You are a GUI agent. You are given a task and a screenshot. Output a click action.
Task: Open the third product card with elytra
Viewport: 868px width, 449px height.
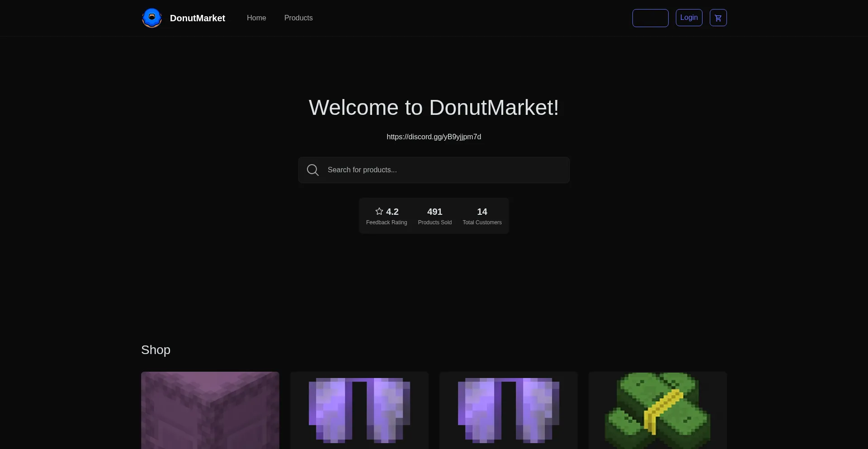coord(509,410)
